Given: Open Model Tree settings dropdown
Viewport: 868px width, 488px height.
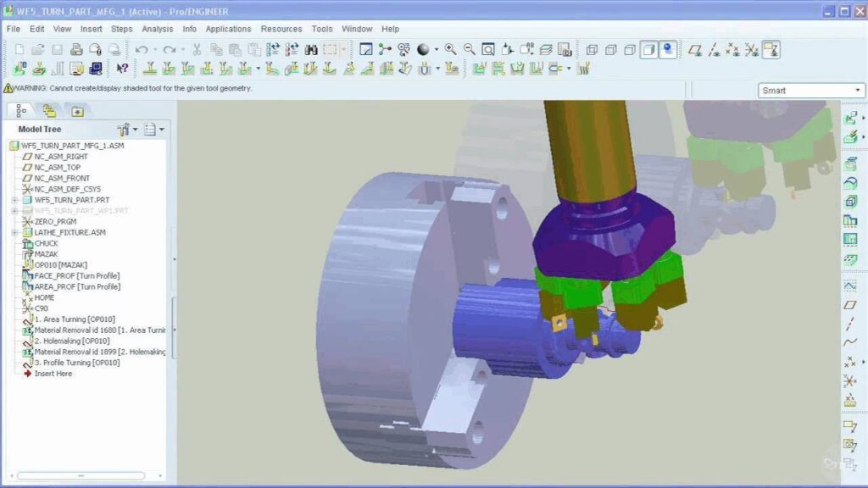Looking at the screenshot, I should coord(127,130).
